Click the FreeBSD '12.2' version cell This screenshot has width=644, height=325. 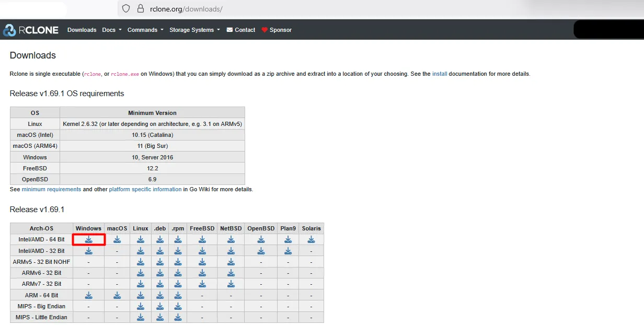click(x=152, y=168)
